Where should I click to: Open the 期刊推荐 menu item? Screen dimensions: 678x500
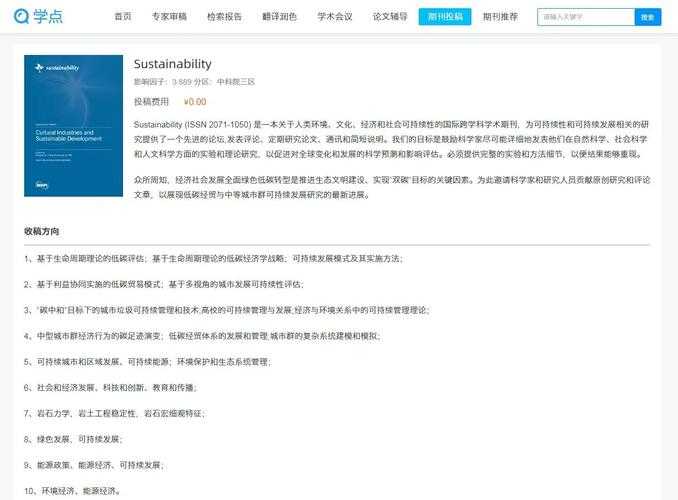pos(500,16)
